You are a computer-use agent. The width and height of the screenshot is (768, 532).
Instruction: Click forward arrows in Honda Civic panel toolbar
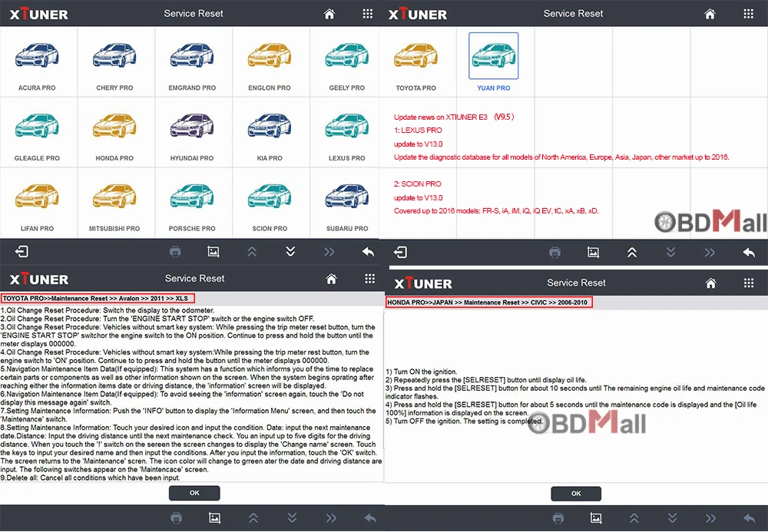(710, 518)
